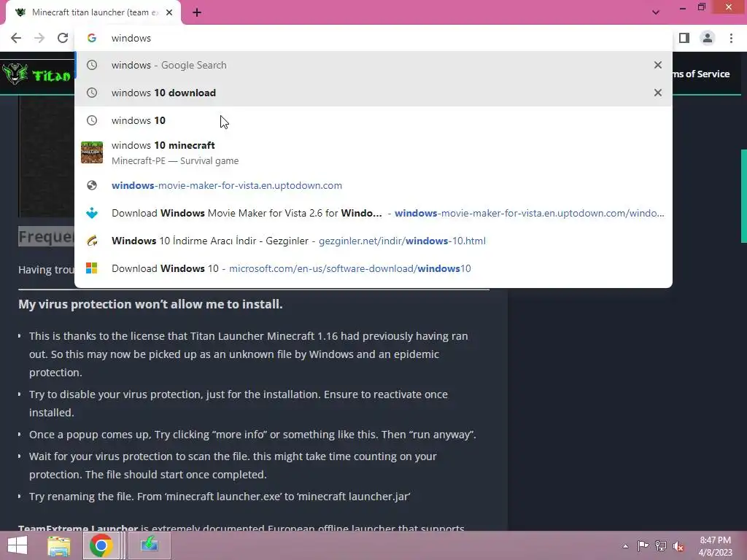Pick the 'windows 10' history suggestion

click(373, 120)
